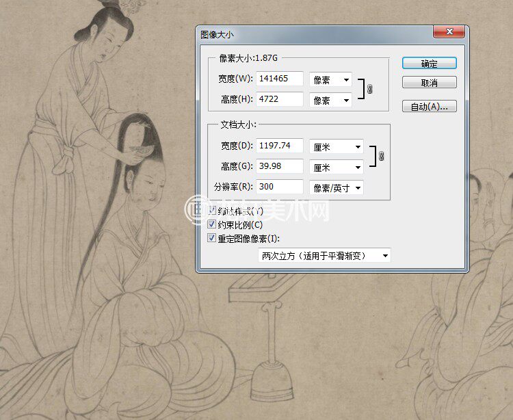This screenshot has height=420, width=513.
Task: Toggle pixel dimensions chain link icon
Action: 369,89
